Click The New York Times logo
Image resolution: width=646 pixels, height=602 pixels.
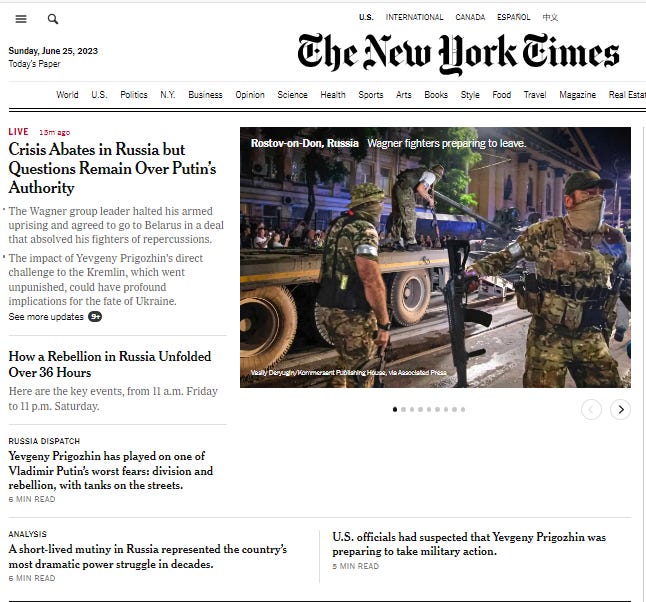coord(458,54)
